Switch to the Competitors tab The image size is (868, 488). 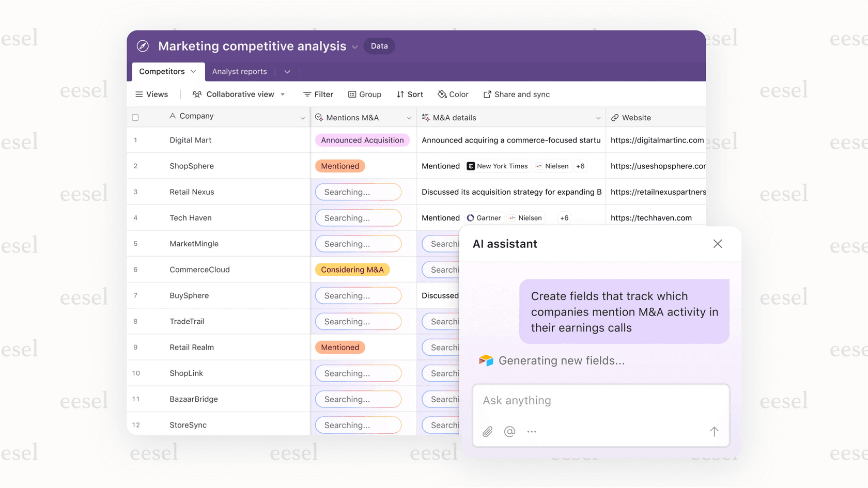point(162,71)
